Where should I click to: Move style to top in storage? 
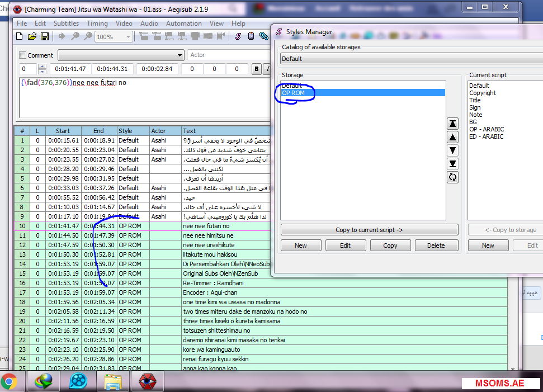click(453, 124)
